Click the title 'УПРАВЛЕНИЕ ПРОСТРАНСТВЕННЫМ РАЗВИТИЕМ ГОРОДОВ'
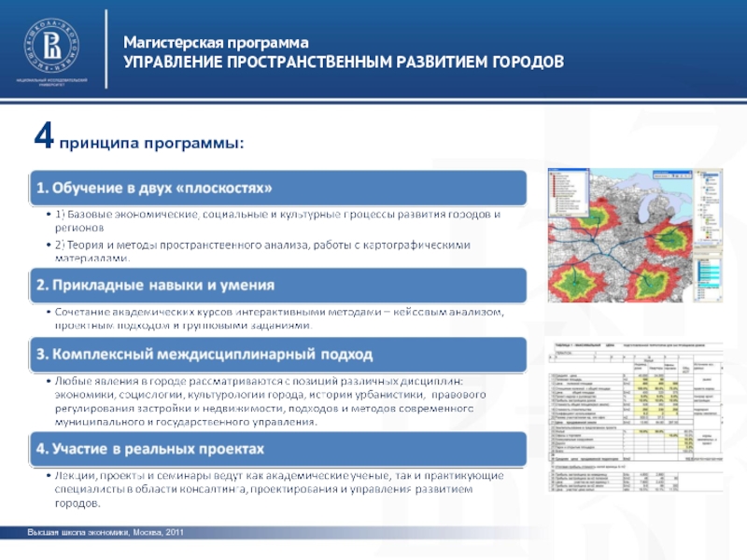Image resolution: width=747 pixels, height=560 pixels. pyautogui.click(x=344, y=62)
